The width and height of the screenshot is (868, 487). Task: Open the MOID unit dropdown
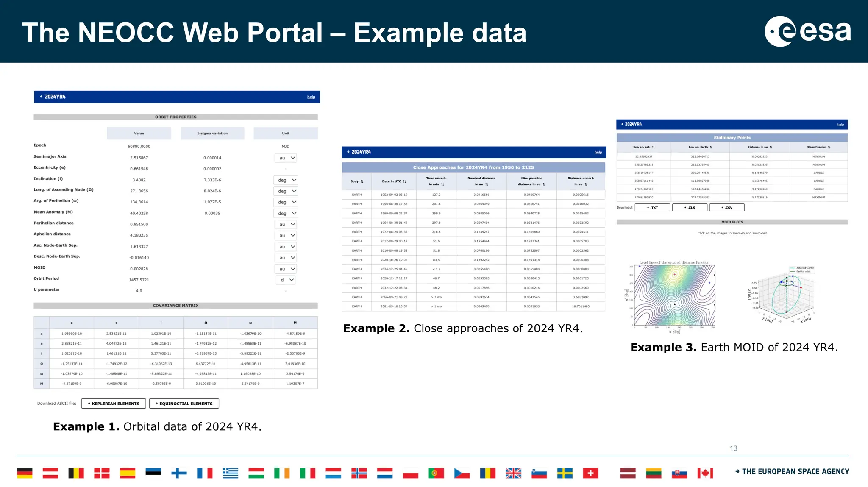click(x=286, y=269)
